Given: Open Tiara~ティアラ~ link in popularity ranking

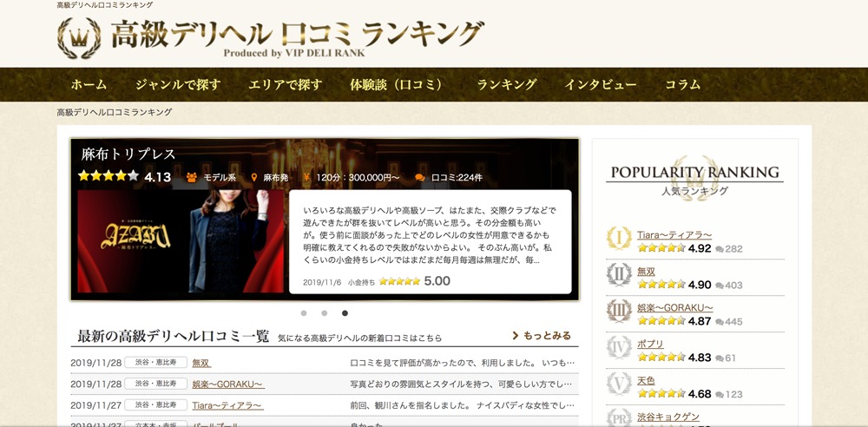Looking at the screenshot, I should (674, 235).
